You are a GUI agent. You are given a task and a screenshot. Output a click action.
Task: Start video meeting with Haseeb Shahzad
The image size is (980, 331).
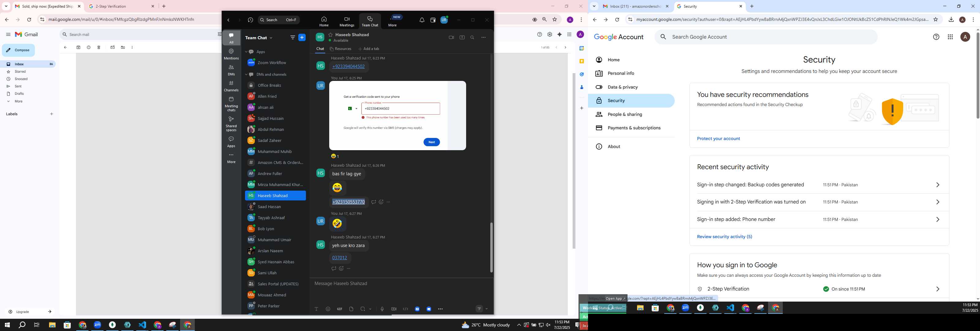click(451, 37)
